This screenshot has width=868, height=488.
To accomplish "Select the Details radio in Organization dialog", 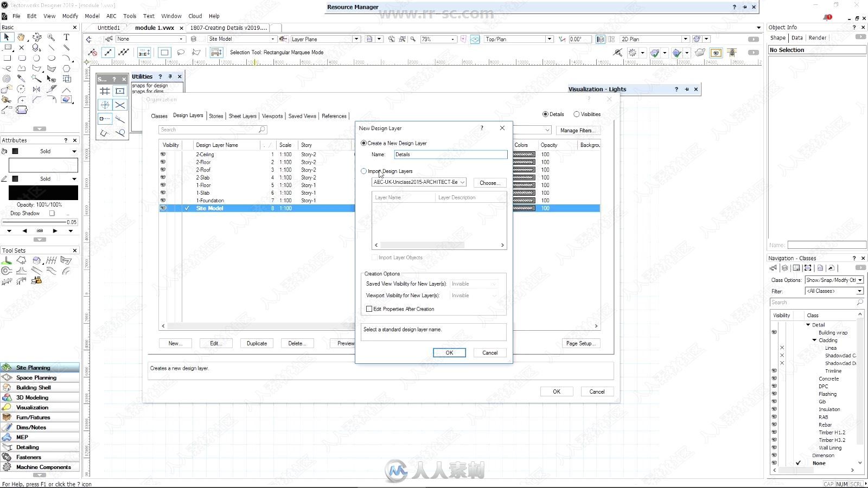I will [x=545, y=114].
